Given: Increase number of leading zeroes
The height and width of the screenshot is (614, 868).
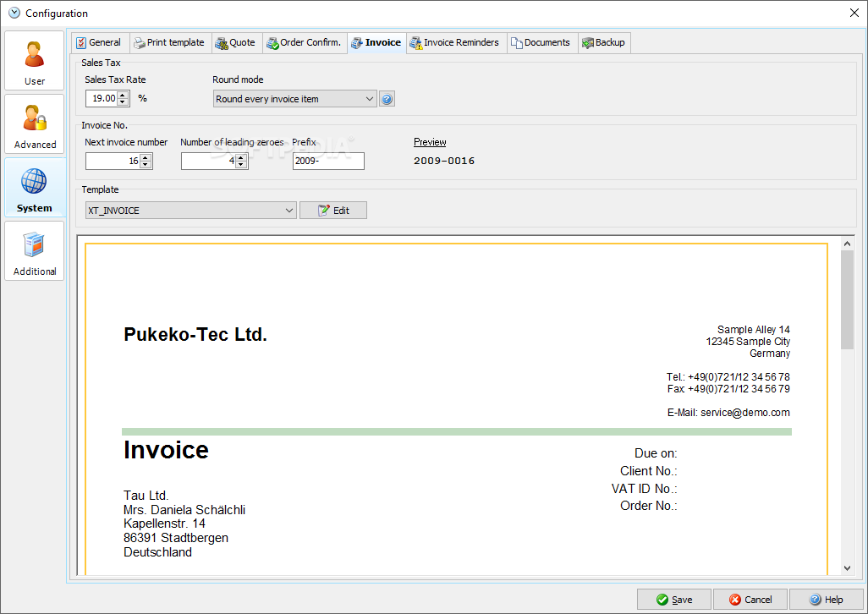Looking at the screenshot, I should tap(241, 157).
